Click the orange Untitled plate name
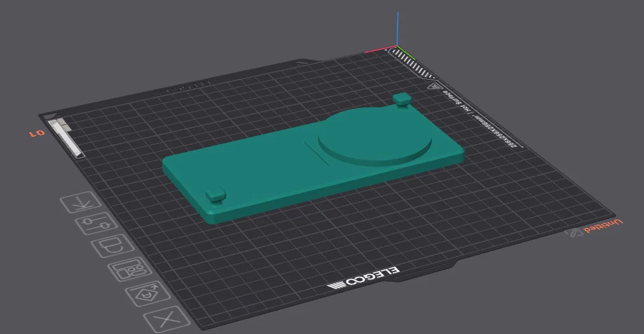Screen dimensions: 644x334 tap(603, 226)
